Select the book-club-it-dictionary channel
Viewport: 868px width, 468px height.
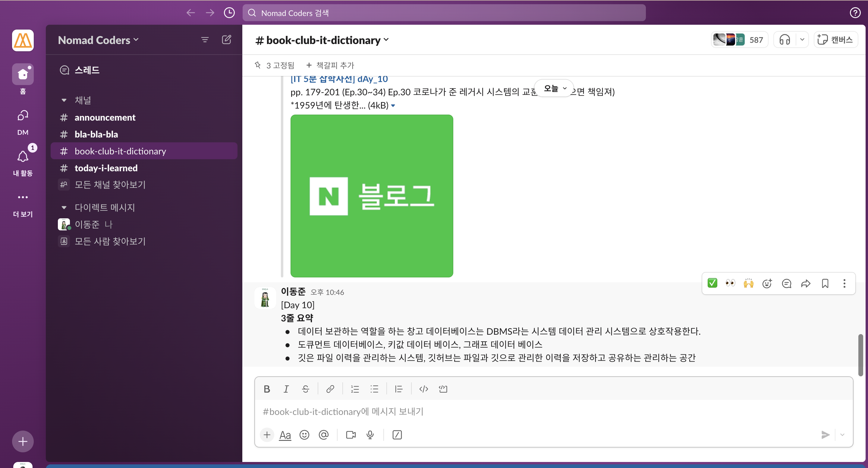[x=144, y=151]
